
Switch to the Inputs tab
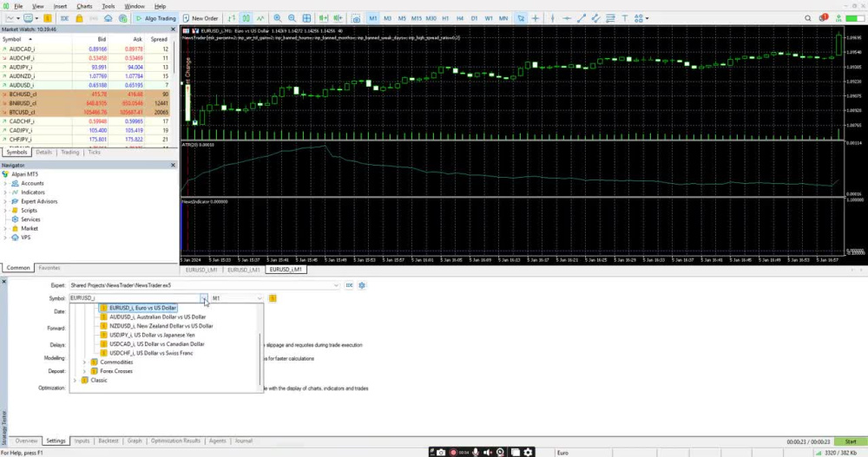pos(82,441)
